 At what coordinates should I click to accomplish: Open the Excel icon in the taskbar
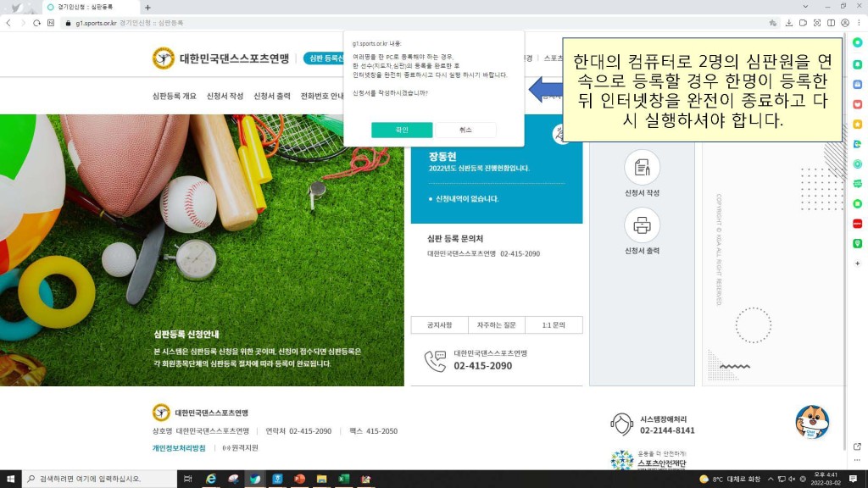344,479
